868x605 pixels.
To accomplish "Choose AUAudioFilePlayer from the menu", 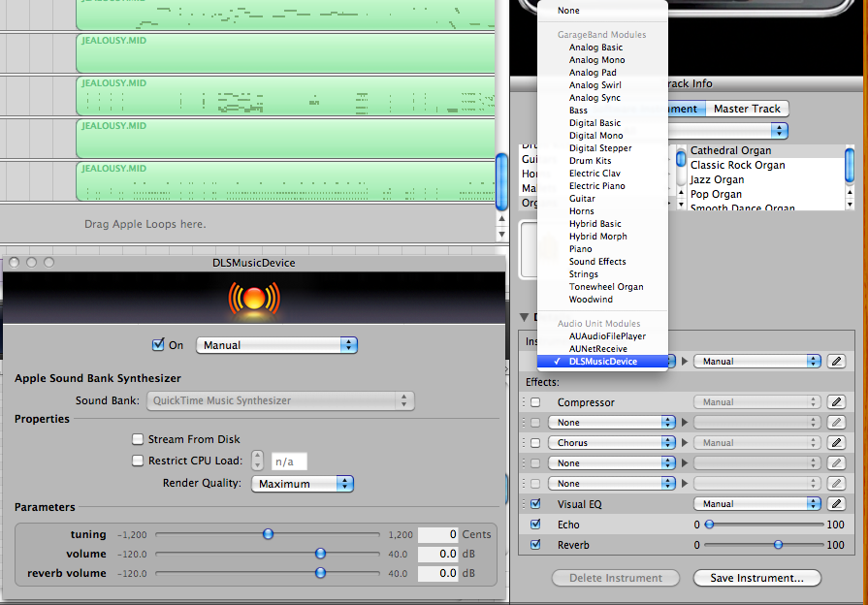I will [x=602, y=336].
